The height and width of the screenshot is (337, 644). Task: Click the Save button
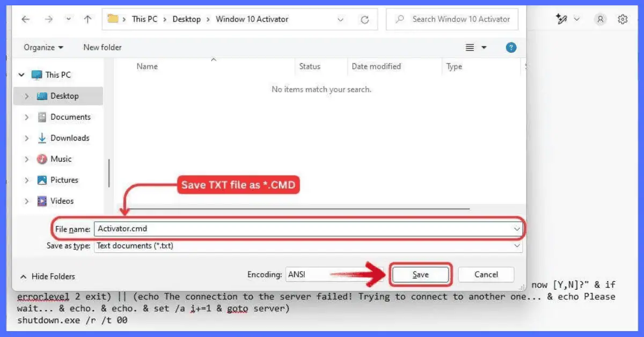pyautogui.click(x=420, y=274)
